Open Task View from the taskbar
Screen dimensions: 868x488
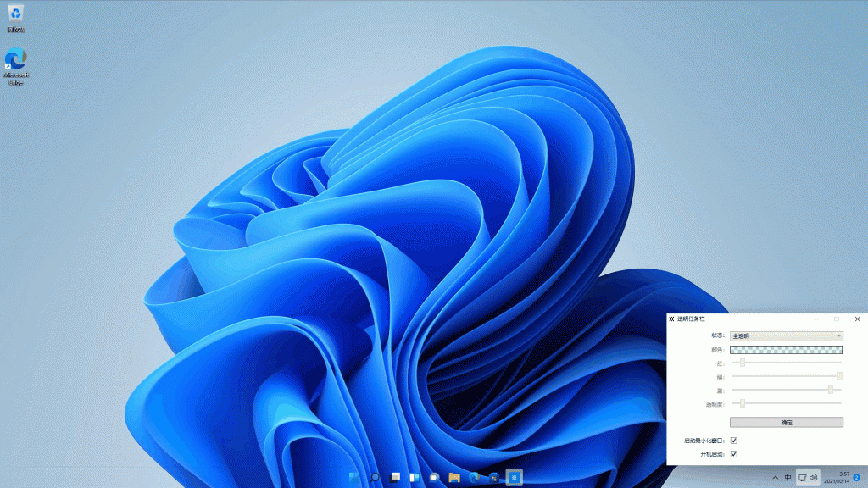click(x=394, y=478)
